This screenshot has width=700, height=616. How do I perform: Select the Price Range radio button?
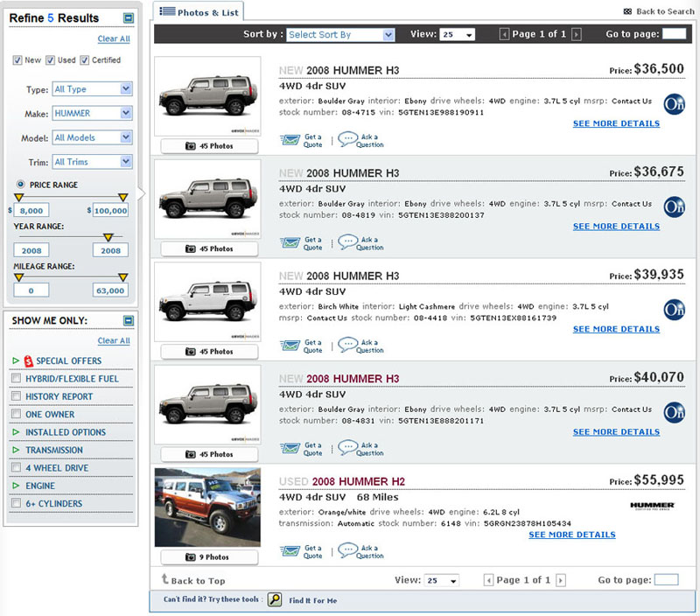(20, 184)
